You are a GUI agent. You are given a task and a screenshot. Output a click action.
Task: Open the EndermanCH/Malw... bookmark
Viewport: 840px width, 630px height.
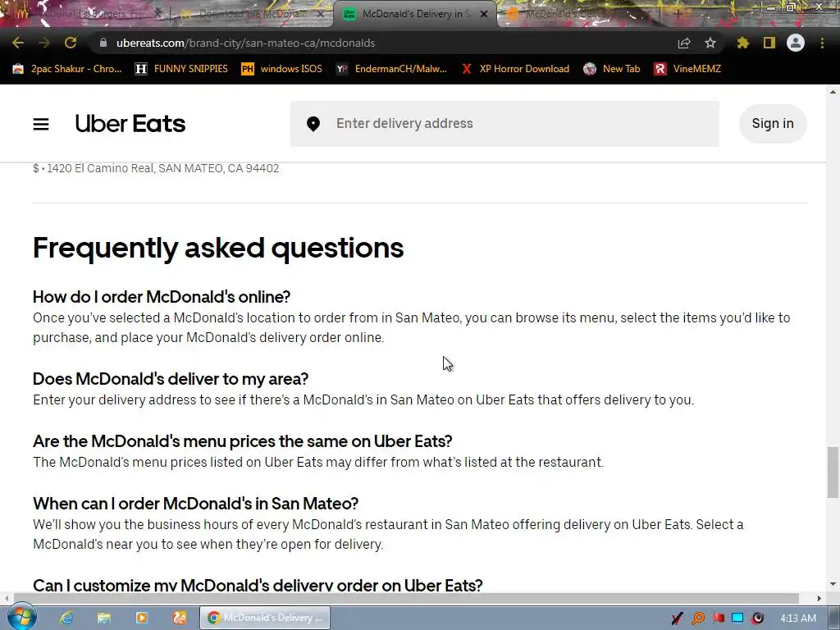coord(391,69)
